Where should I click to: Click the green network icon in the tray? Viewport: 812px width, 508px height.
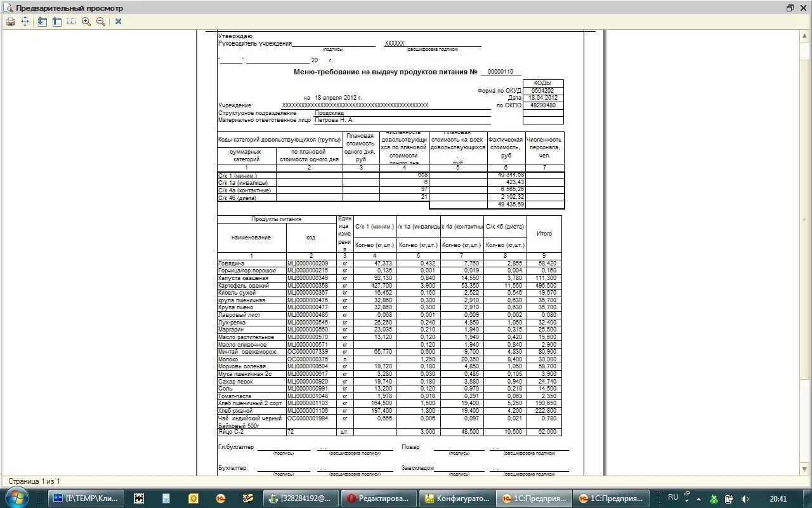(x=715, y=499)
